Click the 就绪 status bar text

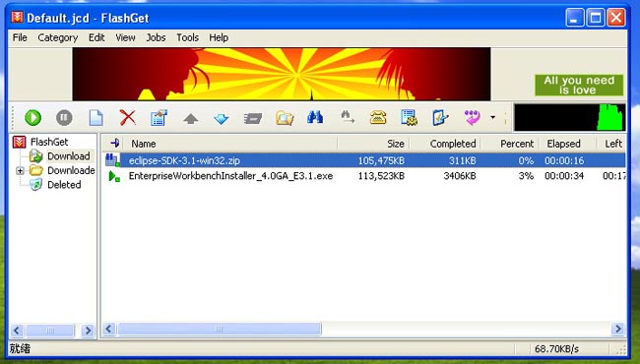pyautogui.click(x=20, y=349)
